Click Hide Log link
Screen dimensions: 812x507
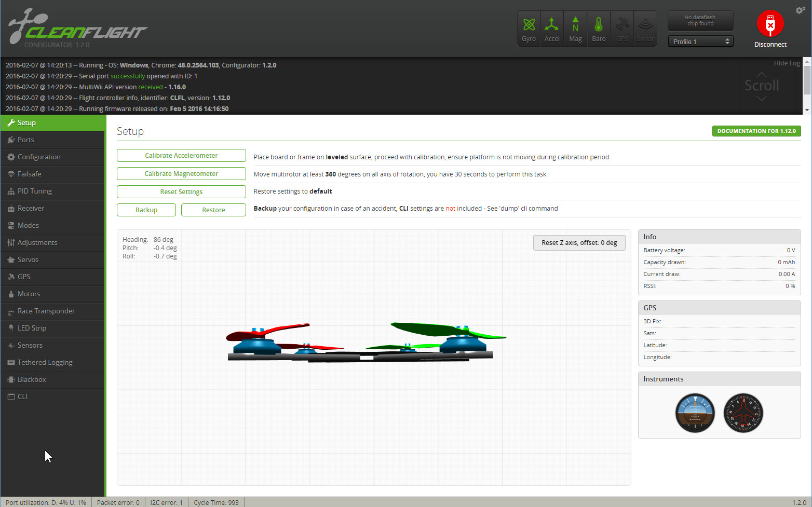coord(787,63)
